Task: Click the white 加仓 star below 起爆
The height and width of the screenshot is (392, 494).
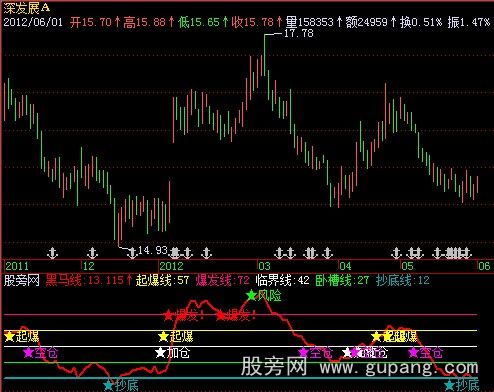Action: pos(161,352)
